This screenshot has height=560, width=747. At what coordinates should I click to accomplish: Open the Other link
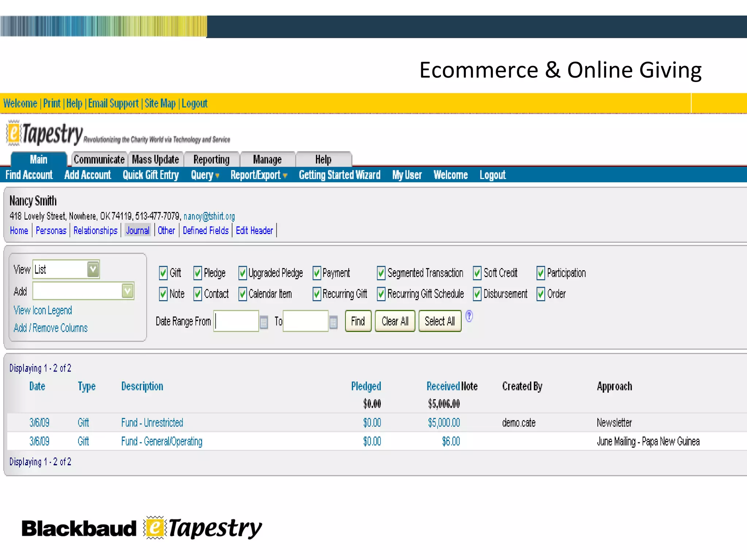pyautogui.click(x=166, y=230)
